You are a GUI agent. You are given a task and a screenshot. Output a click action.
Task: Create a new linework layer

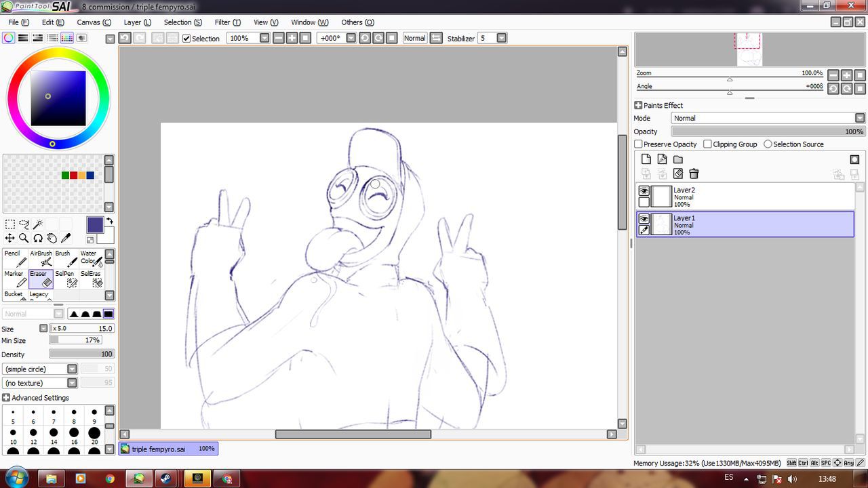pos(662,159)
